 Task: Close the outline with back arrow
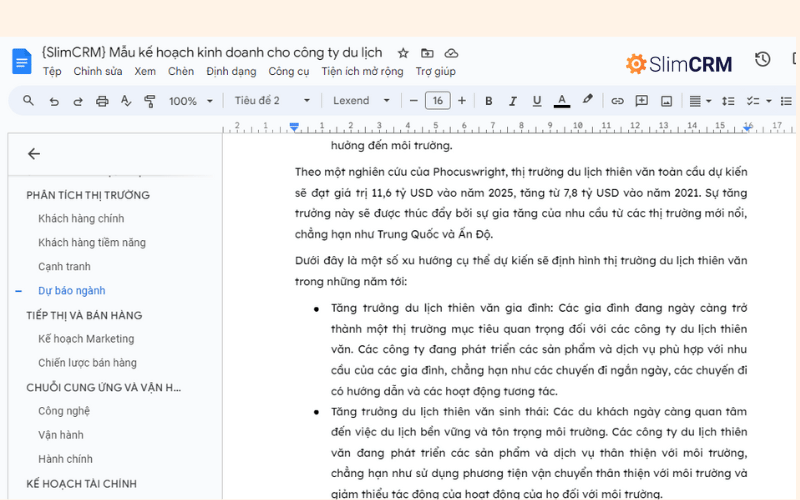[34, 154]
